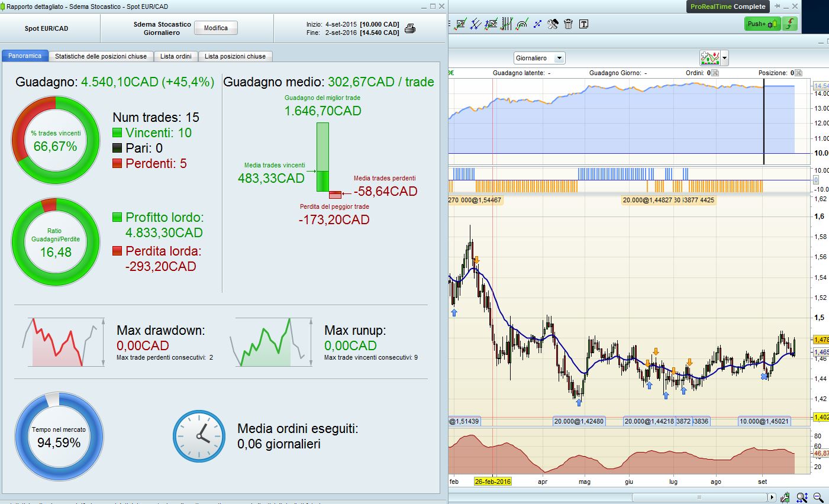Image resolution: width=829 pixels, height=504 pixels.
Task: Click the chart scroll right arrow
Action: point(772,497)
